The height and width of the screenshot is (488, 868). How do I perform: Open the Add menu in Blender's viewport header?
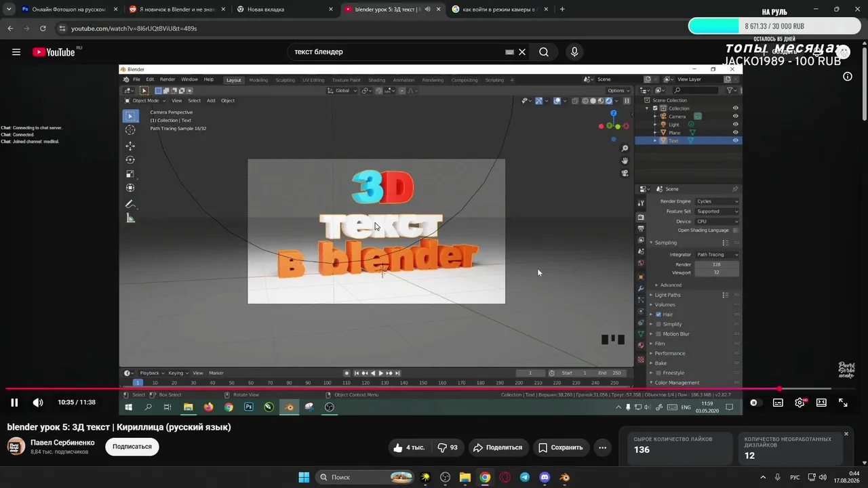click(211, 101)
